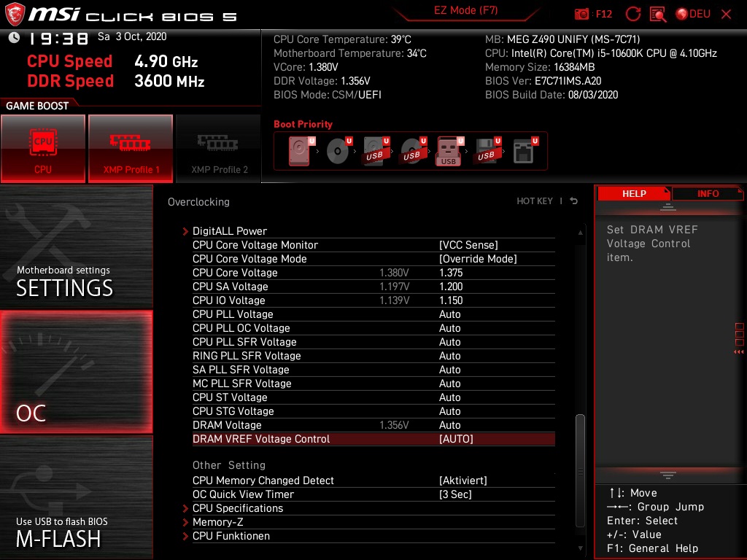Click the settings list scrollbar thumb
The image size is (747, 560).
[580, 470]
